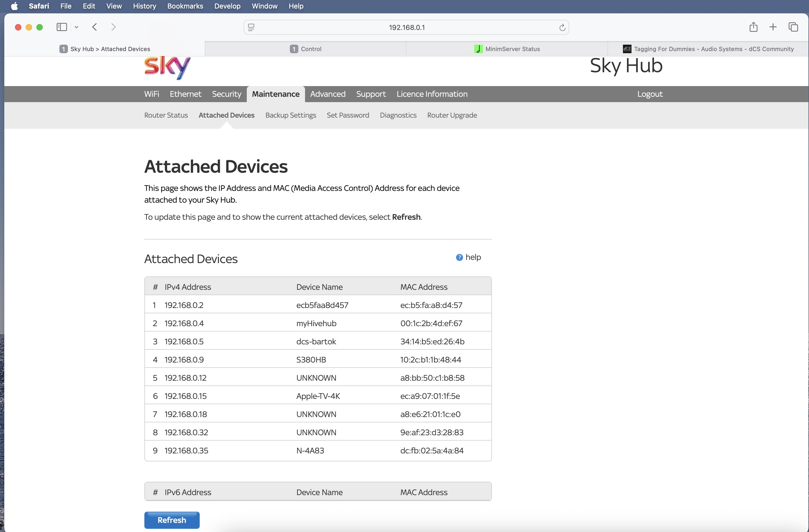Open the sidebar tab group dropdown chevron

coord(76,27)
